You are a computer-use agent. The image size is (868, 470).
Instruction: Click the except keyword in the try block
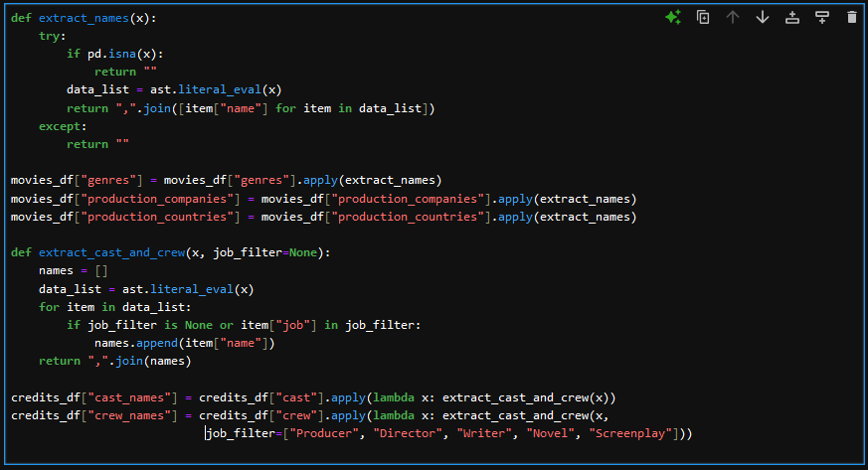(x=62, y=126)
